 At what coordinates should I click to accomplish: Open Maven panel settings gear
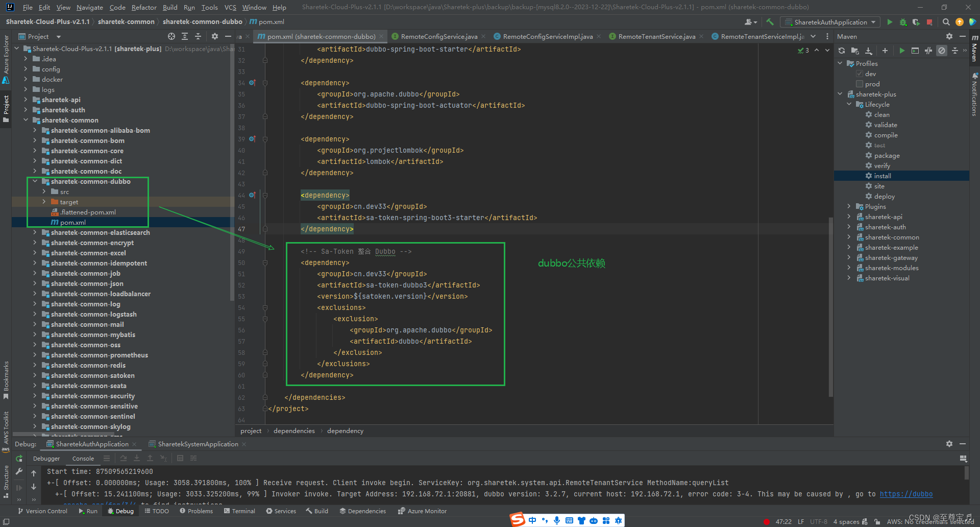949,36
